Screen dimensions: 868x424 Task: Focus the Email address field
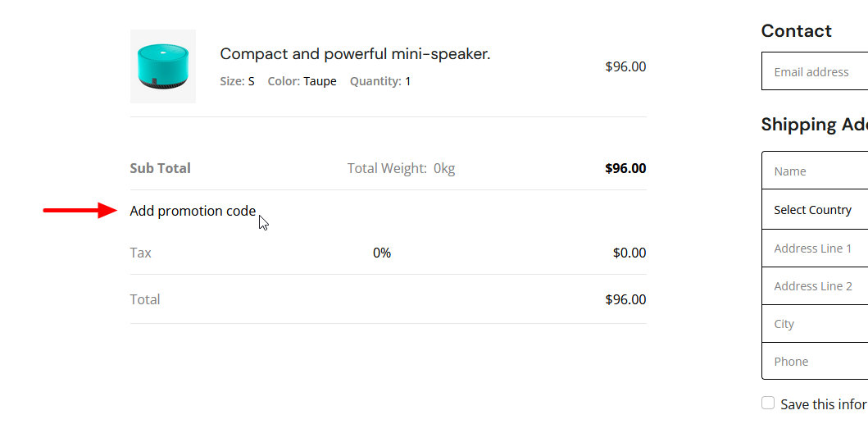click(x=816, y=71)
